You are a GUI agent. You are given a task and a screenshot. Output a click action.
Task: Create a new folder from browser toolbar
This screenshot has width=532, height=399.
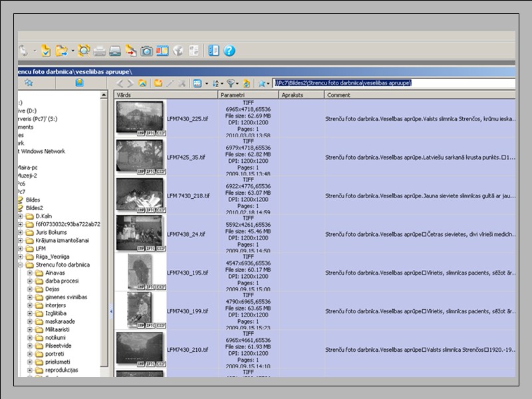(x=158, y=83)
